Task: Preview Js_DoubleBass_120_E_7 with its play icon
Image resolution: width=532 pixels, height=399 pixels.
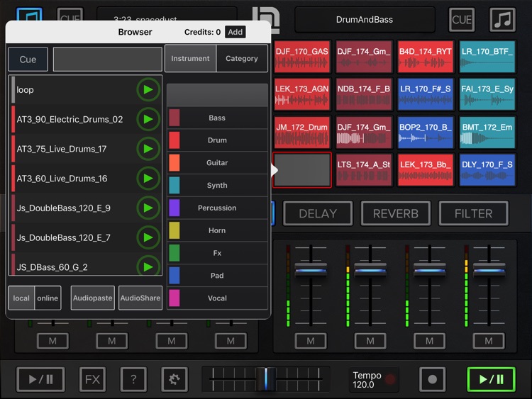Action: [x=148, y=237]
